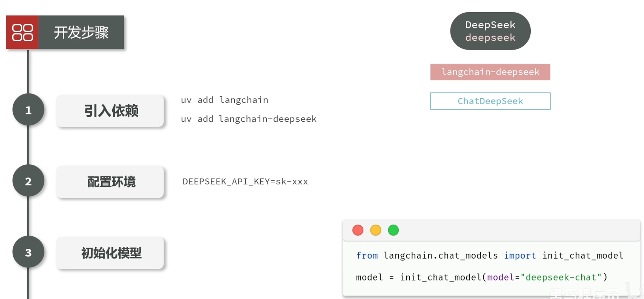Click the pink langchain-deepseek box

coord(490,72)
